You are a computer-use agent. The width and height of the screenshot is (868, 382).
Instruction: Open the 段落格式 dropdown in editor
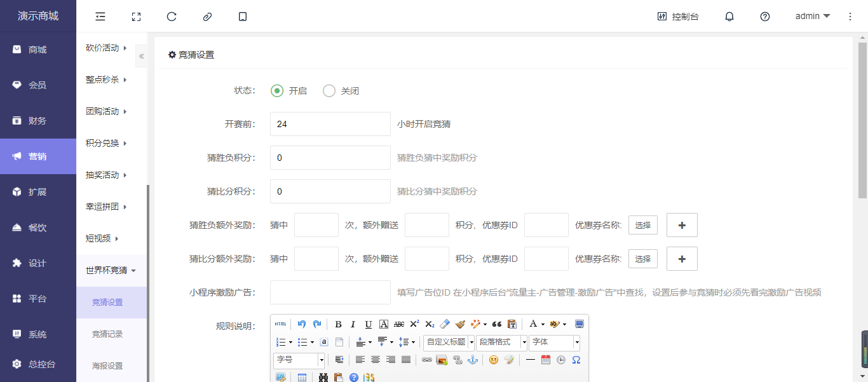502,342
